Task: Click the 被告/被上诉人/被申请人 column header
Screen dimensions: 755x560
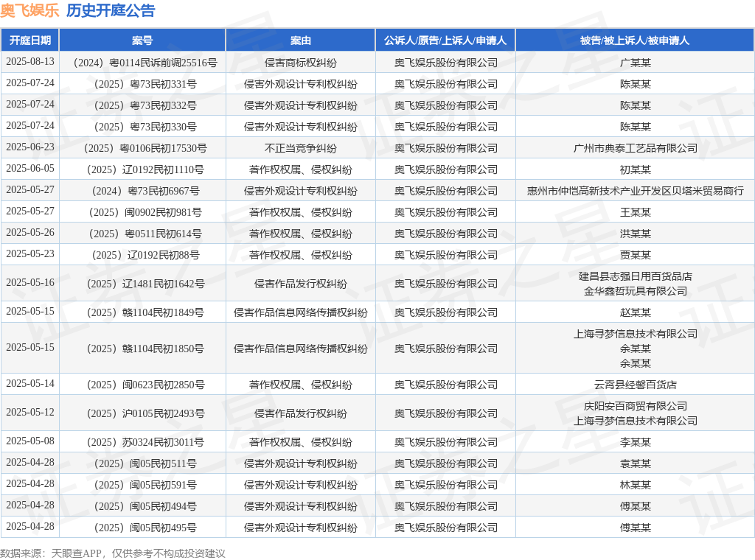Action: tap(635, 41)
